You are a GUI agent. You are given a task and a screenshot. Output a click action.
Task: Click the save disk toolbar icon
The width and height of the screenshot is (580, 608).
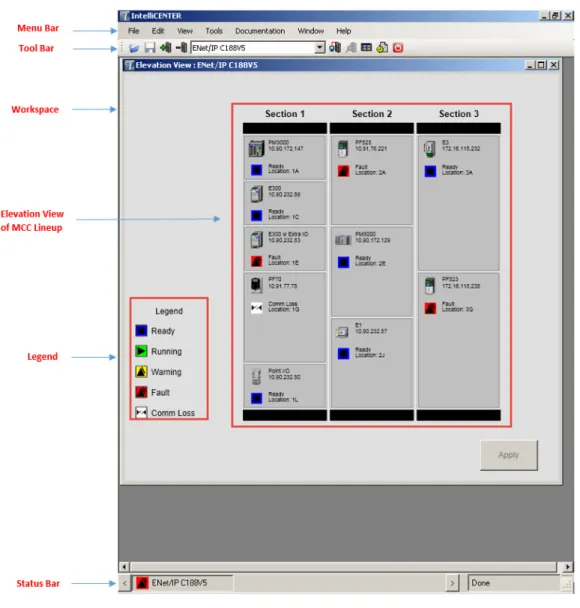(x=150, y=48)
